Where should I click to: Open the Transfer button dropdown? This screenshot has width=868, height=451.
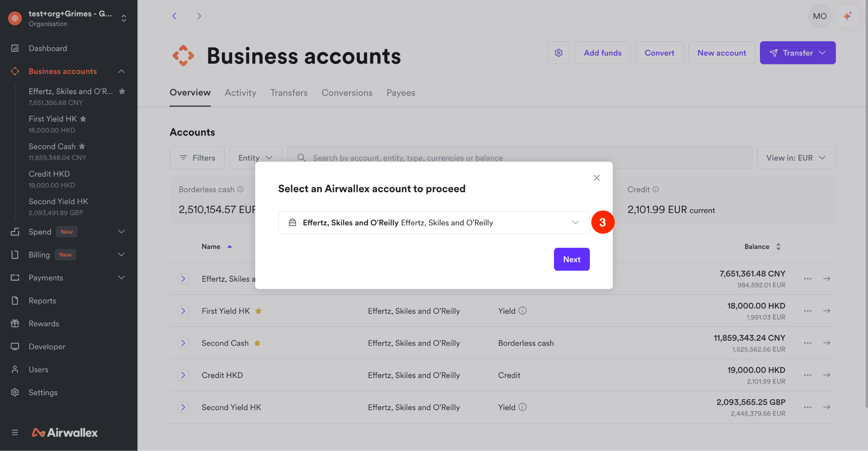tap(798, 53)
